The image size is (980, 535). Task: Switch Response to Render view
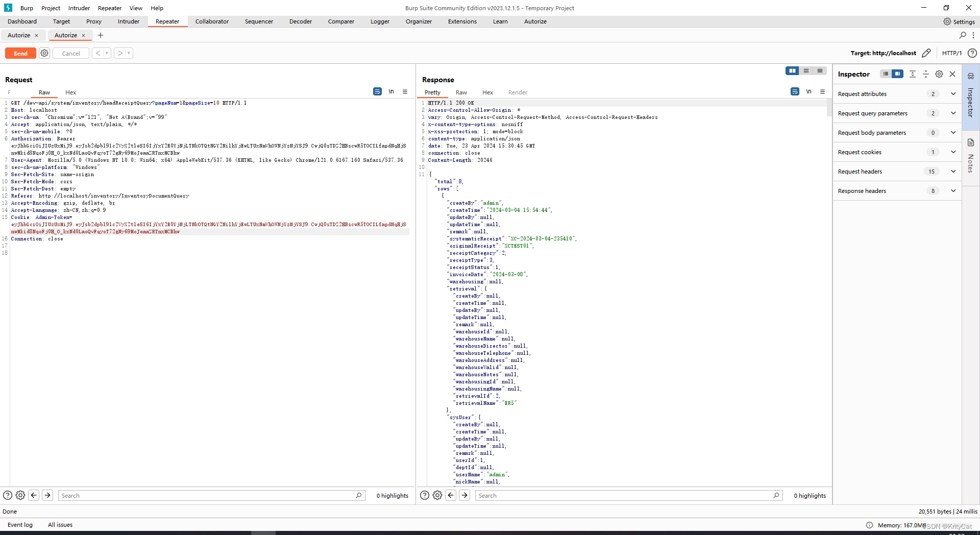[518, 92]
